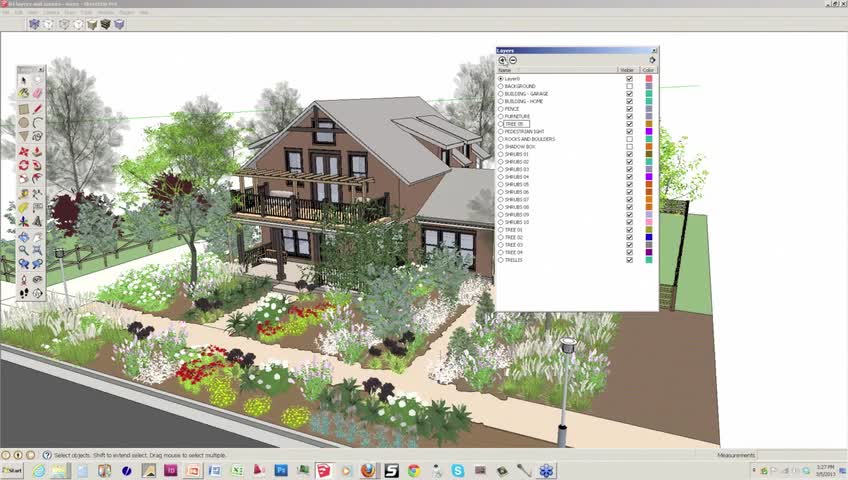The image size is (848, 480).
Task: Select the Push/Pull tool
Action: 37,152
